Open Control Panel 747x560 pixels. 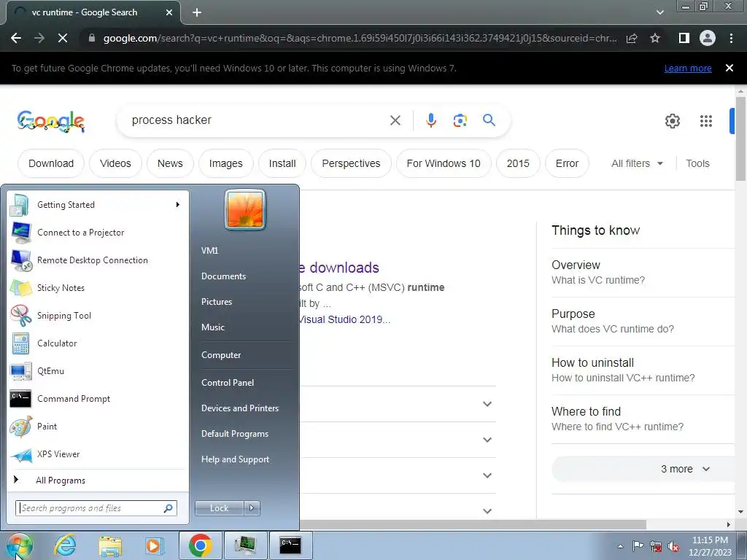coord(228,383)
